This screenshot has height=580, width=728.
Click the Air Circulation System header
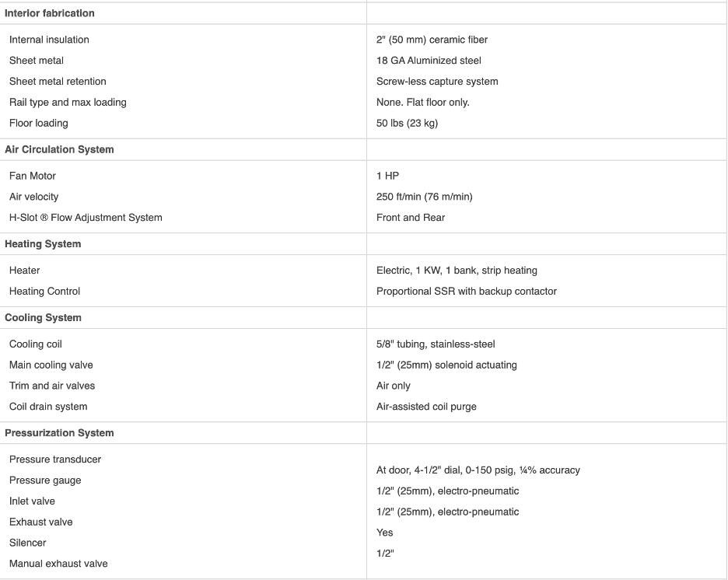[x=59, y=149]
